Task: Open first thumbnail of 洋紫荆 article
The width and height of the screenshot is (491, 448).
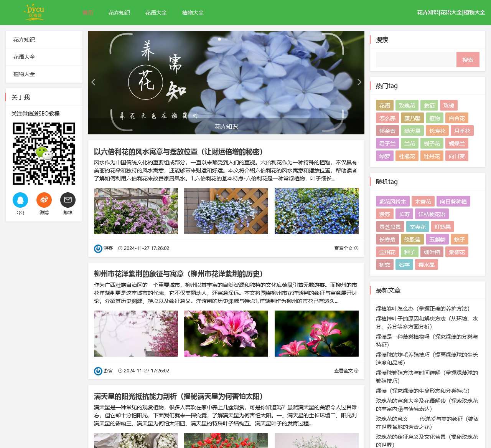Action: click(136, 334)
